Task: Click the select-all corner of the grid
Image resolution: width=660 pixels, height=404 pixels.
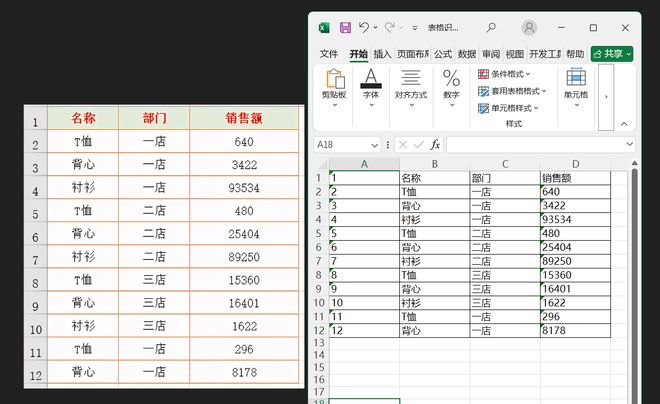Action: [x=322, y=165]
